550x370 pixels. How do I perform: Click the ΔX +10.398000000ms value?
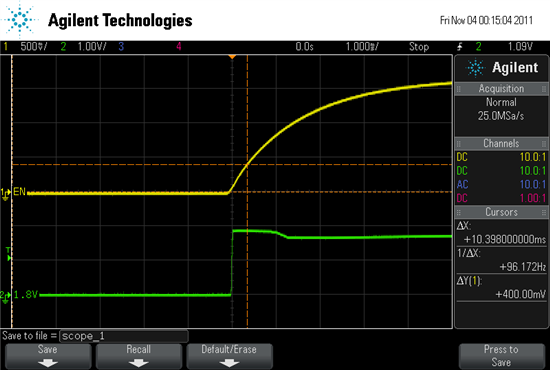point(505,240)
